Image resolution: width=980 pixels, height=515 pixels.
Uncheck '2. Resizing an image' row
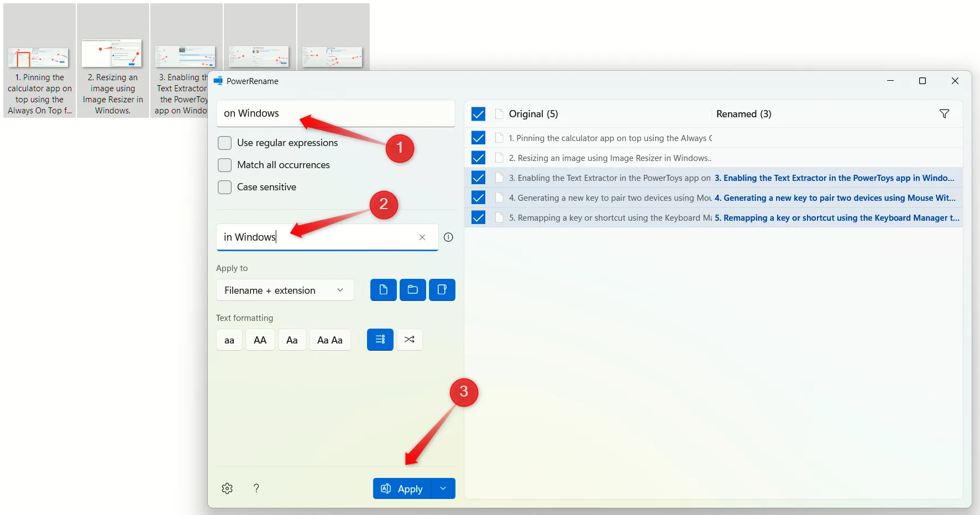(x=478, y=158)
